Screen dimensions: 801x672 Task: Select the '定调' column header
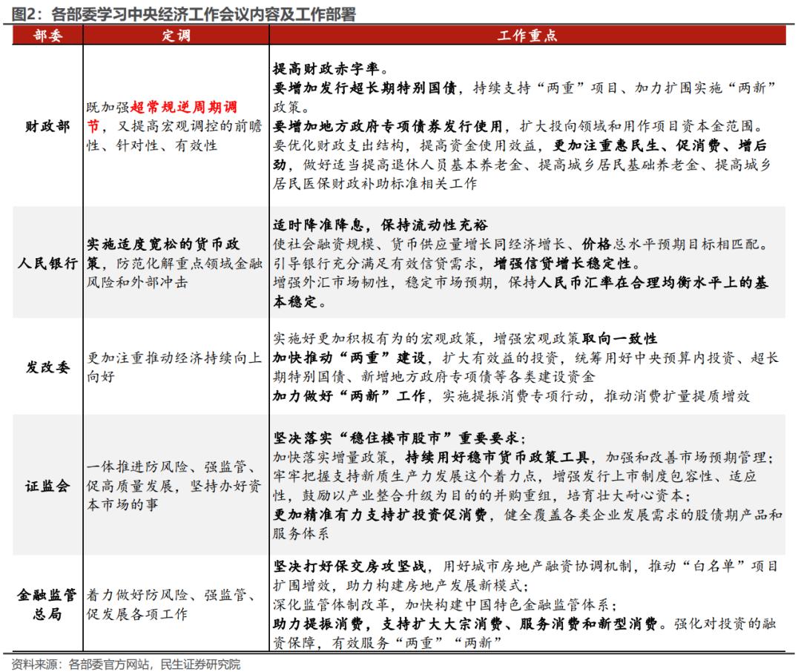pyautogui.click(x=176, y=36)
